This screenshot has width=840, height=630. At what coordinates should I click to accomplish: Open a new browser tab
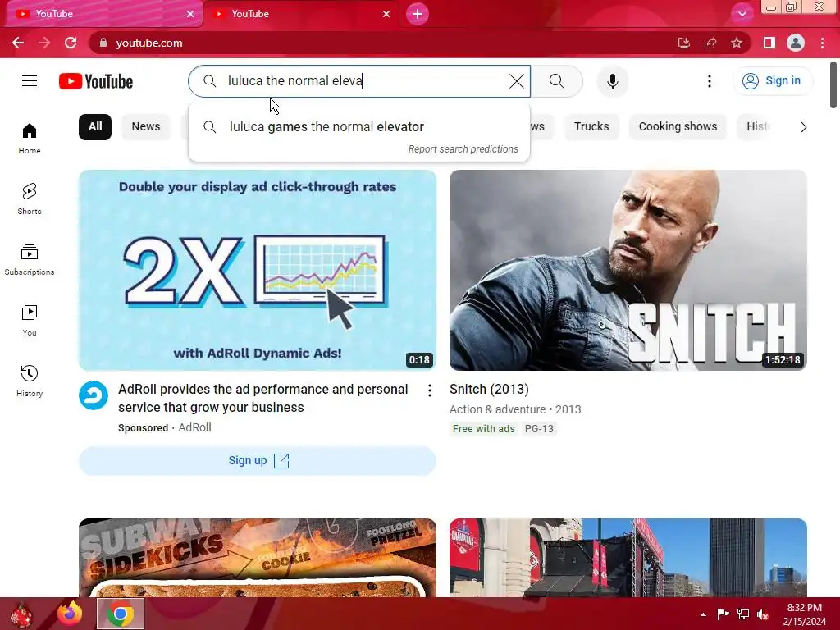pos(418,14)
